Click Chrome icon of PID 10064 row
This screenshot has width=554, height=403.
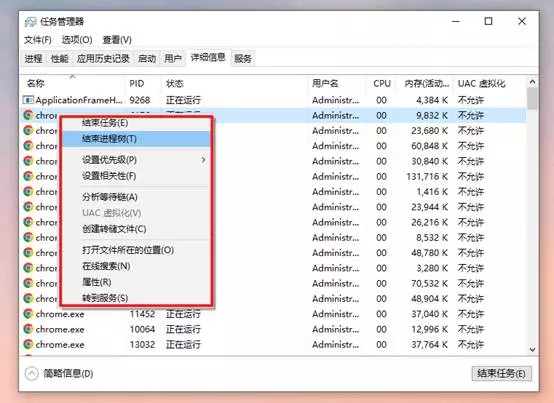[28, 329]
